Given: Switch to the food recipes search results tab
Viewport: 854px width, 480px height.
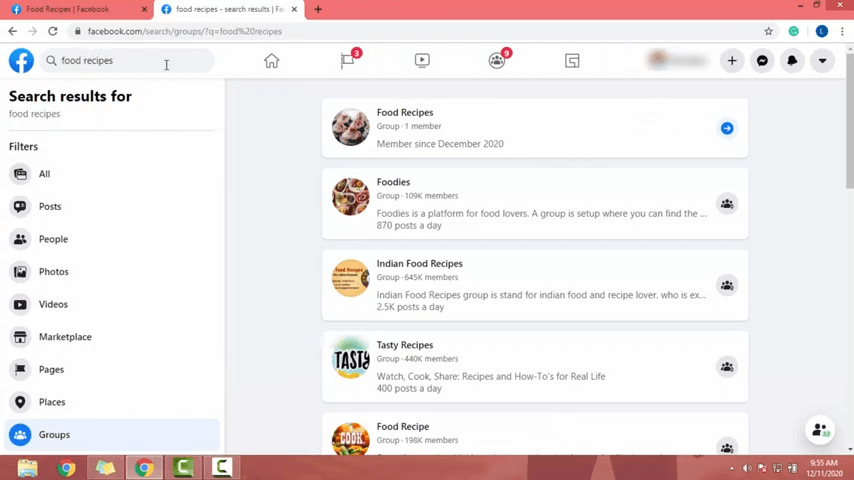Looking at the screenshot, I should click(229, 9).
